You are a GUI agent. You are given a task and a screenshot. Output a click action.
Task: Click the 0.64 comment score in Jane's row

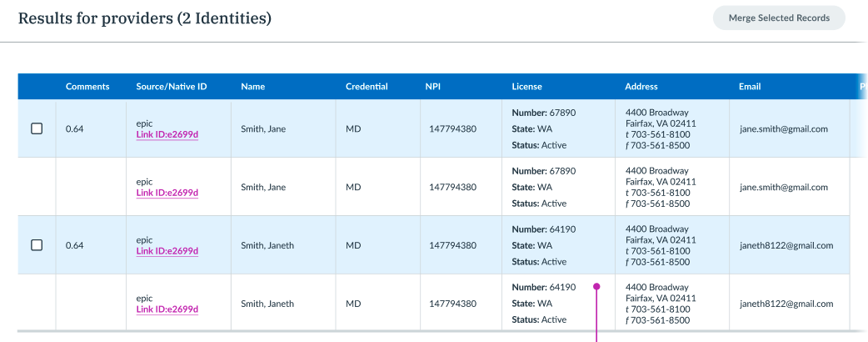(75, 129)
